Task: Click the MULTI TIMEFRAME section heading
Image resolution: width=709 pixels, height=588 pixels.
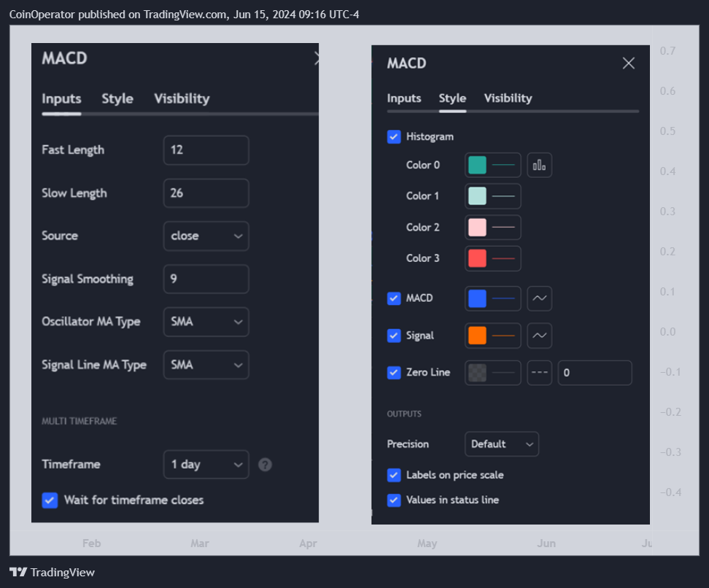Action: [x=79, y=421]
